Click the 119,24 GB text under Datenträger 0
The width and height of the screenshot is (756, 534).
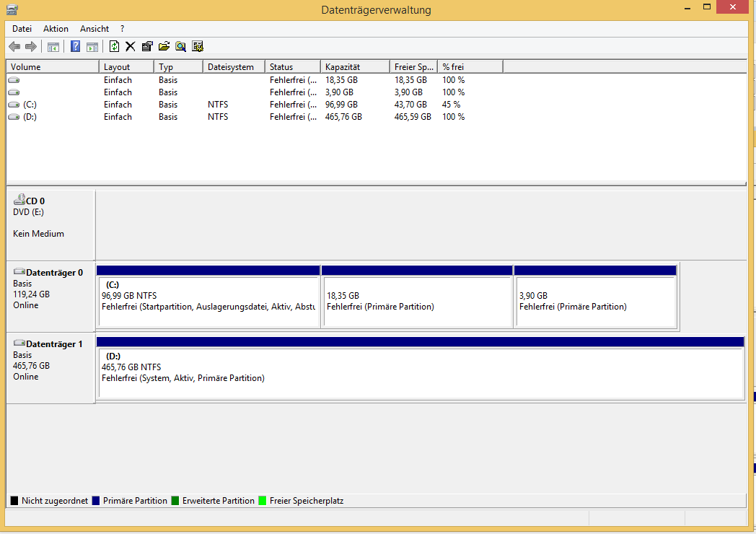pos(31,294)
